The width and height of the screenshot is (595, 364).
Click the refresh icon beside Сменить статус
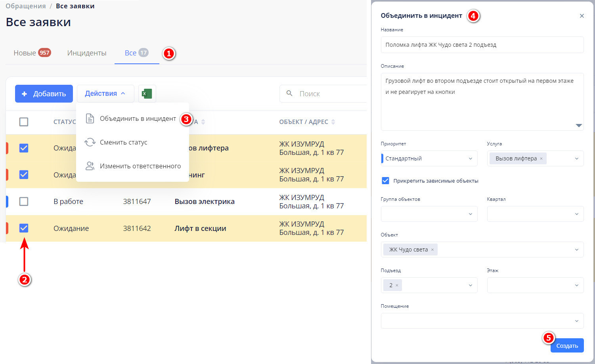click(90, 142)
